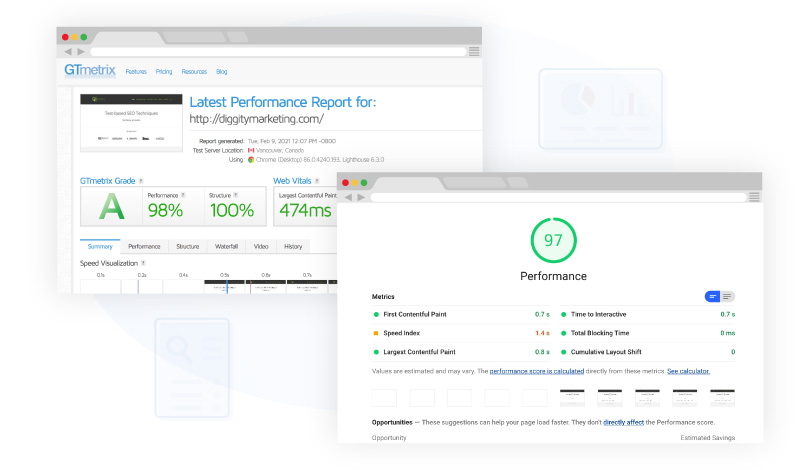Click the address bar in GTmetrix window
Image resolution: width=800 pixels, height=470 pixels.
click(275, 51)
